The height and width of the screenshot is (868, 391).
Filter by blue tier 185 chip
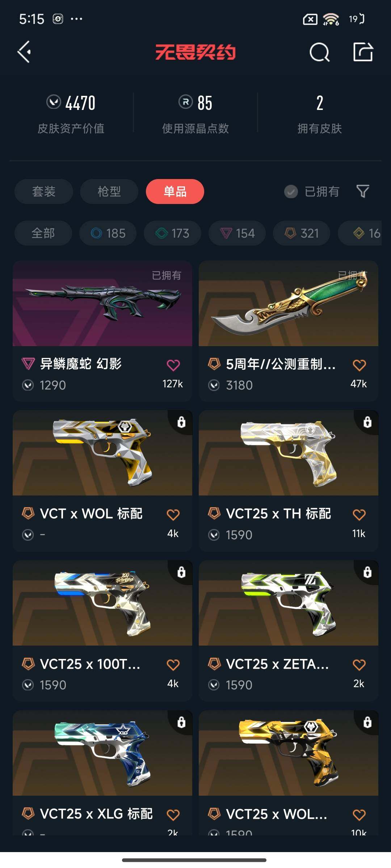click(x=108, y=233)
